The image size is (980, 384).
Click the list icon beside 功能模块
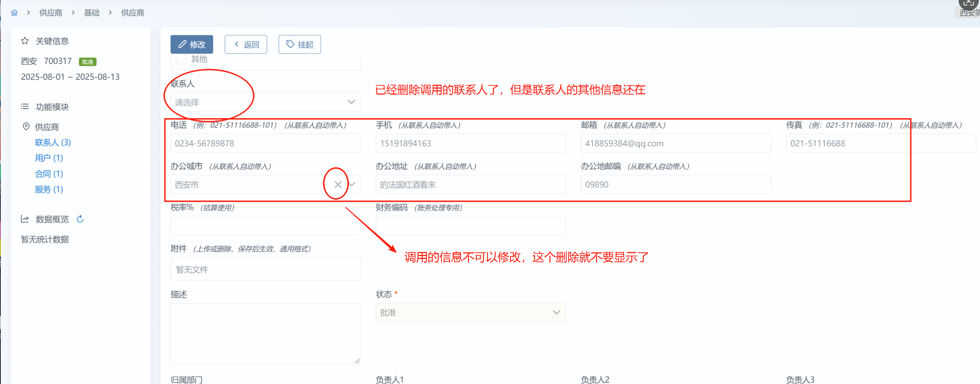[x=25, y=107]
